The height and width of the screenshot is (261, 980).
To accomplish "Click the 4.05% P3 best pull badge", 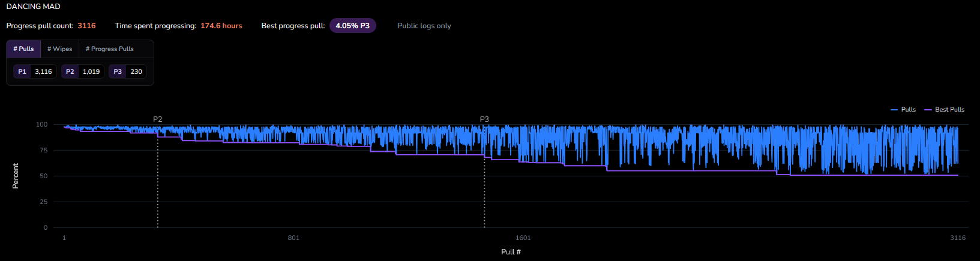I will pyautogui.click(x=353, y=26).
